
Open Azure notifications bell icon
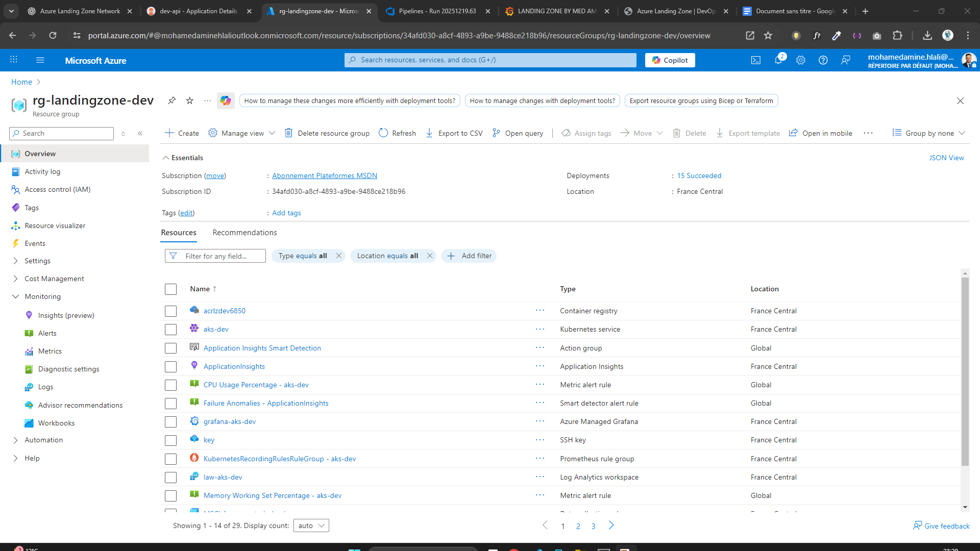pos(778,60)
